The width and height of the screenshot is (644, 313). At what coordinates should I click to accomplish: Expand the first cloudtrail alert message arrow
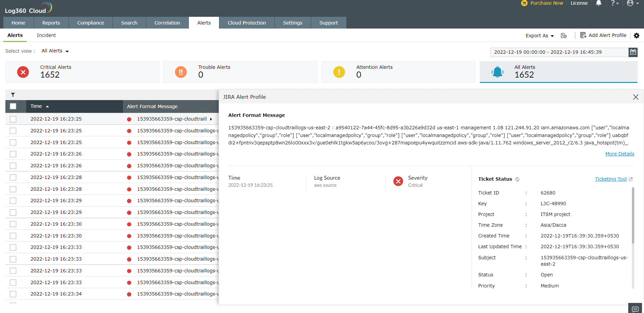[211, 119]
